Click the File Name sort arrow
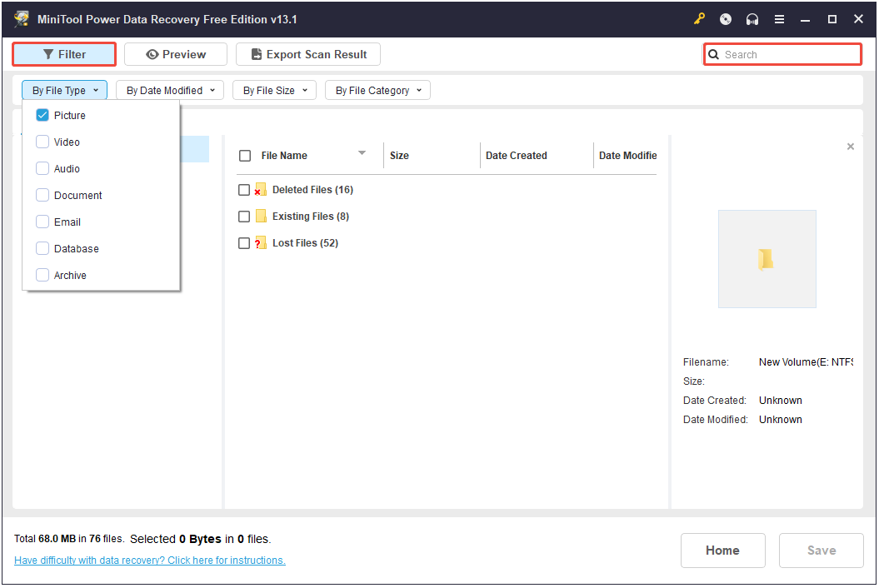Screen dimensions: 879x588 [362, 153]
